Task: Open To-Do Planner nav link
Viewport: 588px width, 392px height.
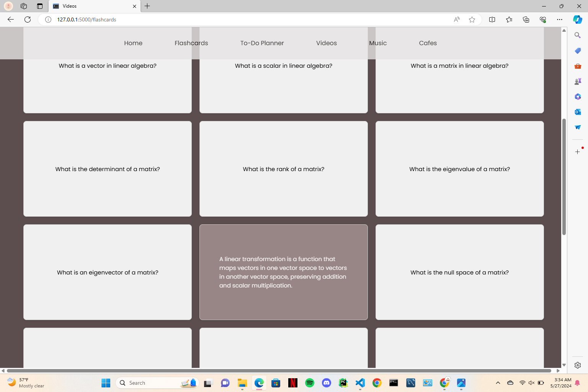Action: (x=262, y=43)
